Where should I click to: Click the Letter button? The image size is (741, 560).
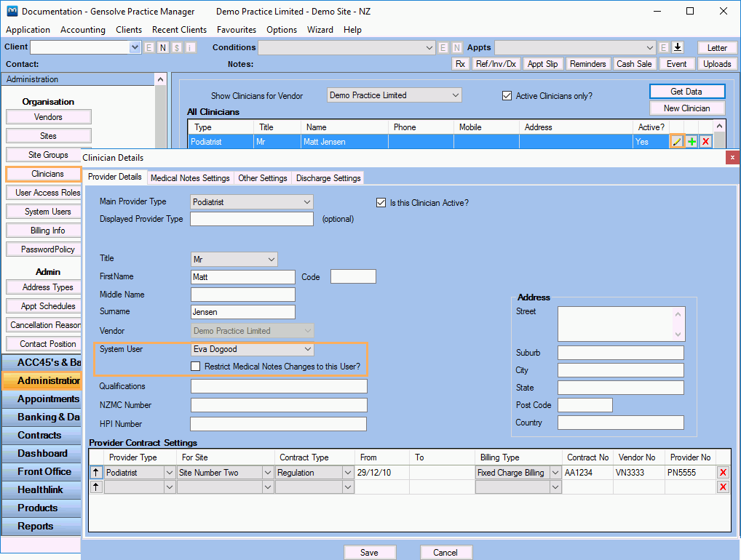point(717,48)
